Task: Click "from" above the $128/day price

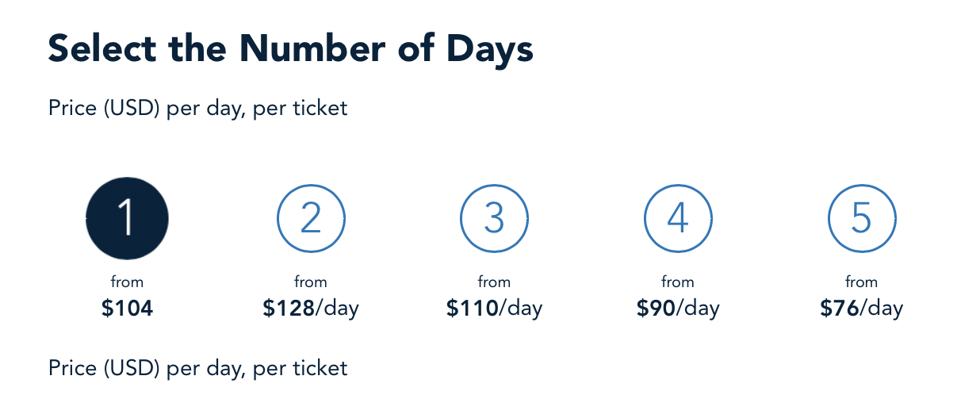Action: click(x=311, y=282)
